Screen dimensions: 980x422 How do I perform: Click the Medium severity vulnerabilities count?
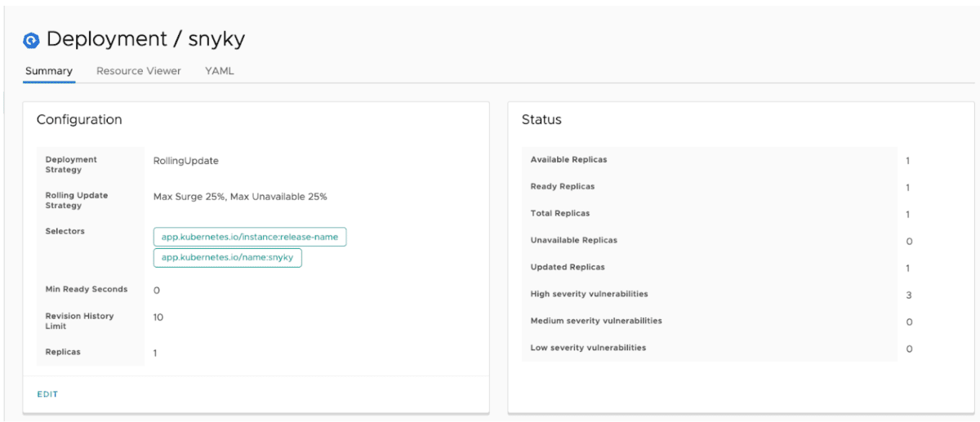coord(909,322)
